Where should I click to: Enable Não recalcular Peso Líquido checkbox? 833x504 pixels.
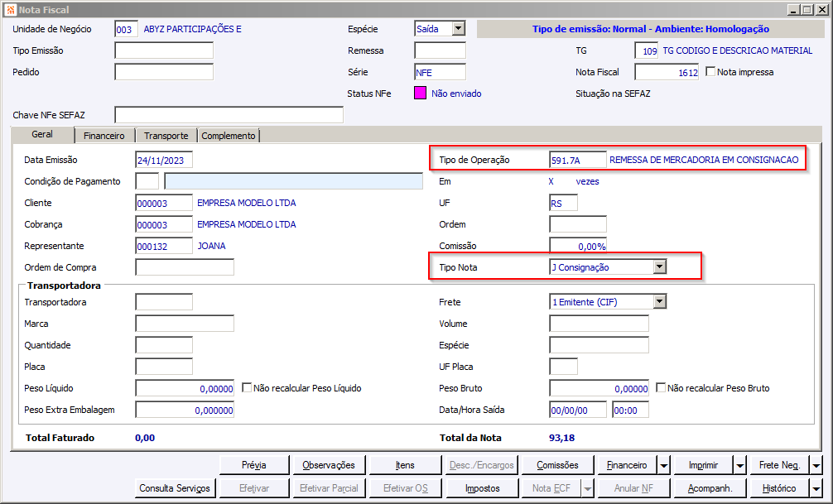point(247,388)
